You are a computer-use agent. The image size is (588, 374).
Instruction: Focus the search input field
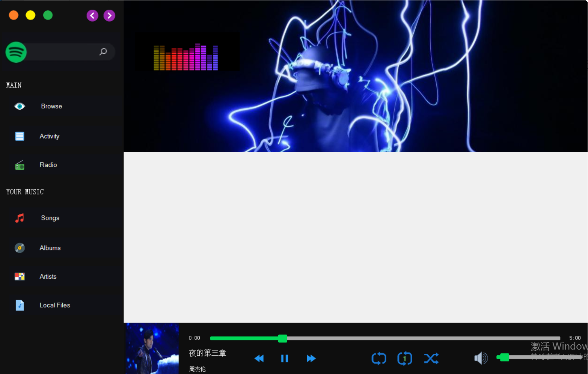coord(63,52)
